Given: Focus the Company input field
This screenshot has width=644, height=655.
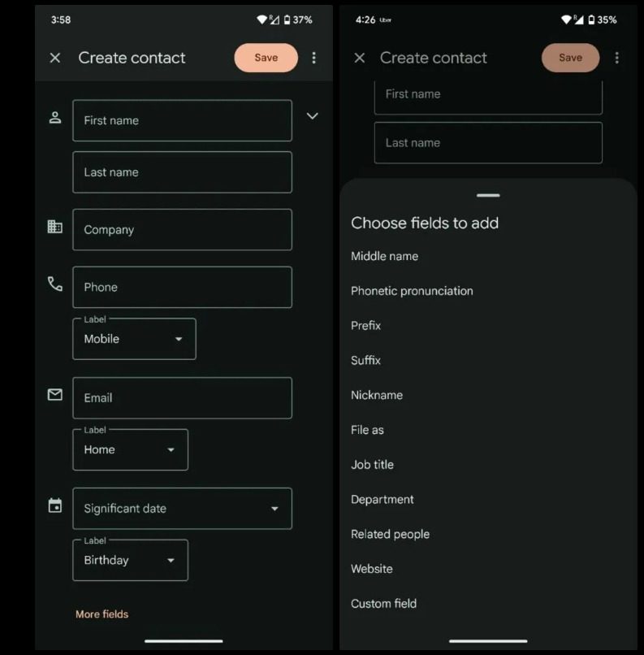Looking at the screenshot, I should (x=182, y=230).
